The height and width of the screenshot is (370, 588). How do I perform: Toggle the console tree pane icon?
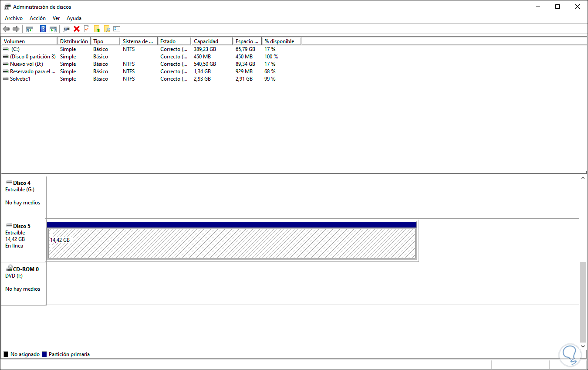(29, 29)
